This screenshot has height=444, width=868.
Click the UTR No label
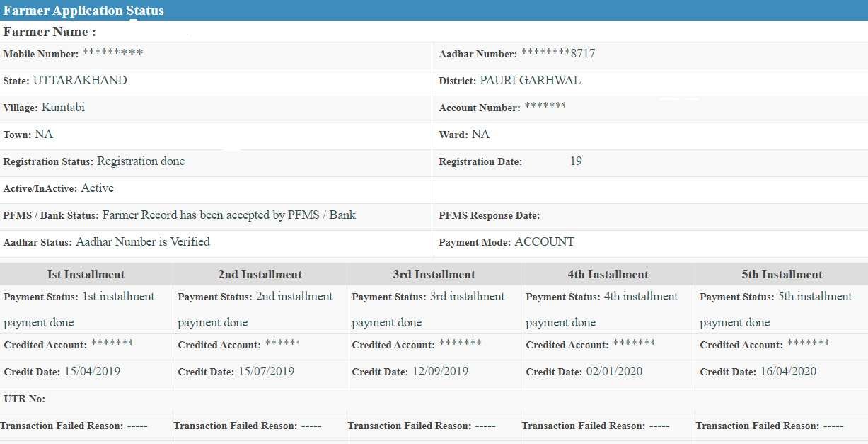coord(25,399)
